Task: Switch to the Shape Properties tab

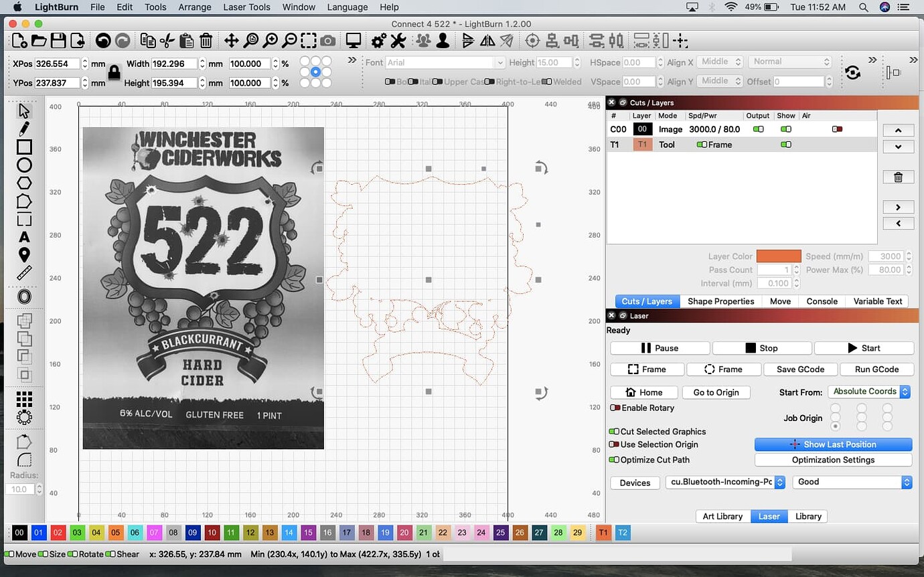Action: (x=720, y=301)
